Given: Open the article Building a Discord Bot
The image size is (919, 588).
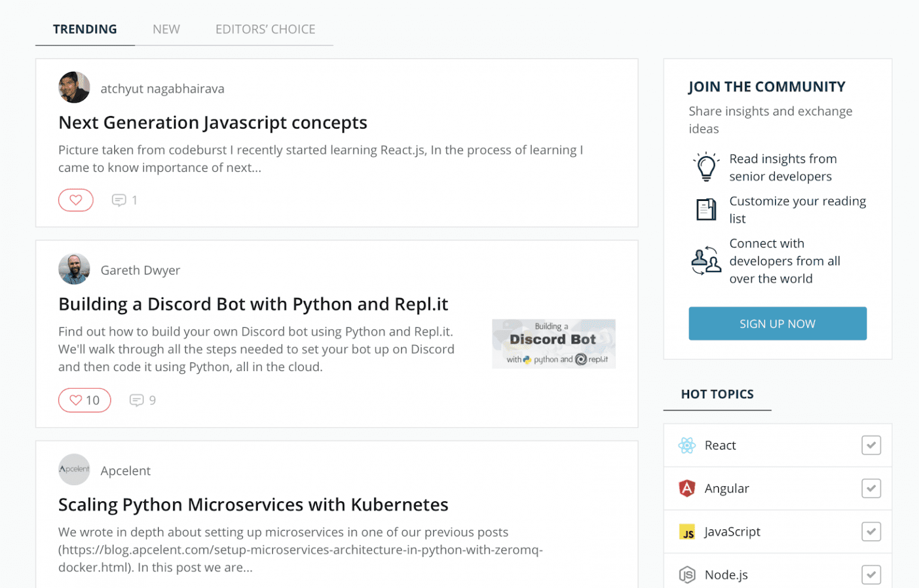Looking at the screenshot, I should [253, 304].
